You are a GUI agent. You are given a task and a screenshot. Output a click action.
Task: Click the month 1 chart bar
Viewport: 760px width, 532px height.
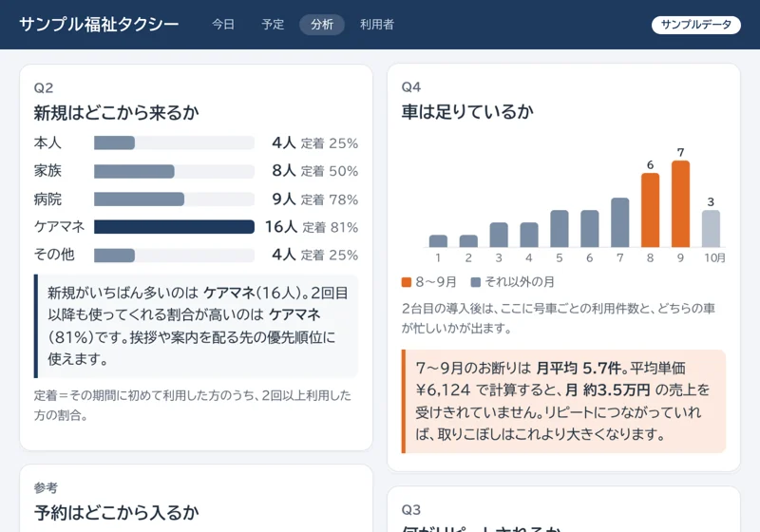pyautogui.click(x=438, y=240)
